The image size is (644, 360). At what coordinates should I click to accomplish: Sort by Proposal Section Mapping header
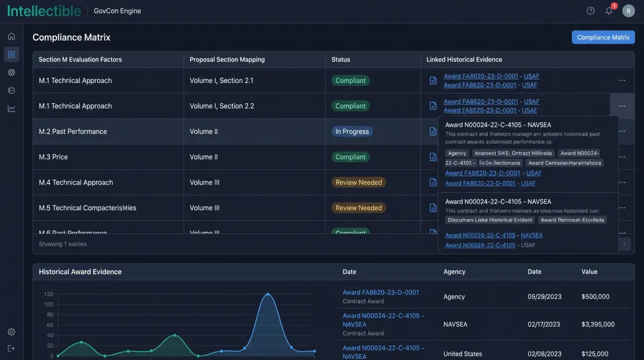(227, 60)
